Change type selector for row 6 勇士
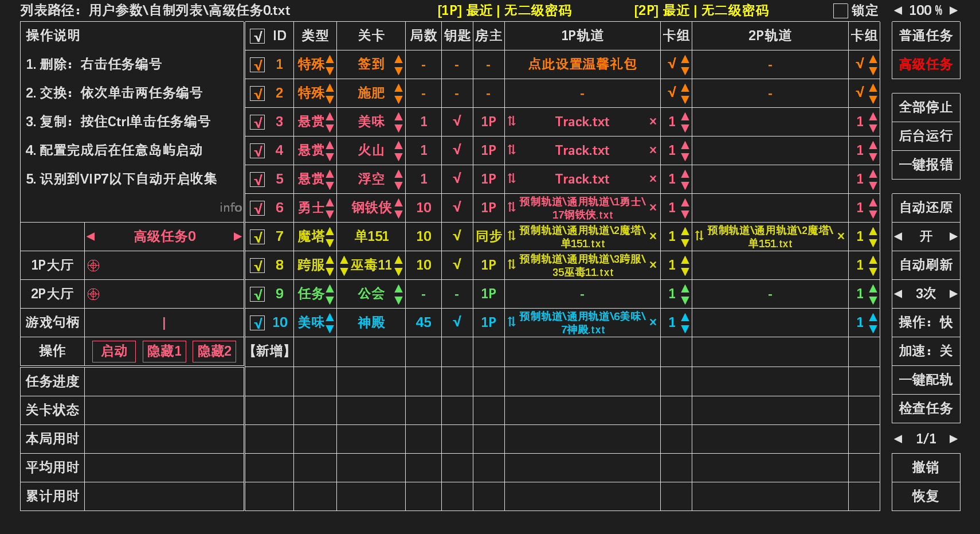The image size is (980, 534). [x=330, y=208]
